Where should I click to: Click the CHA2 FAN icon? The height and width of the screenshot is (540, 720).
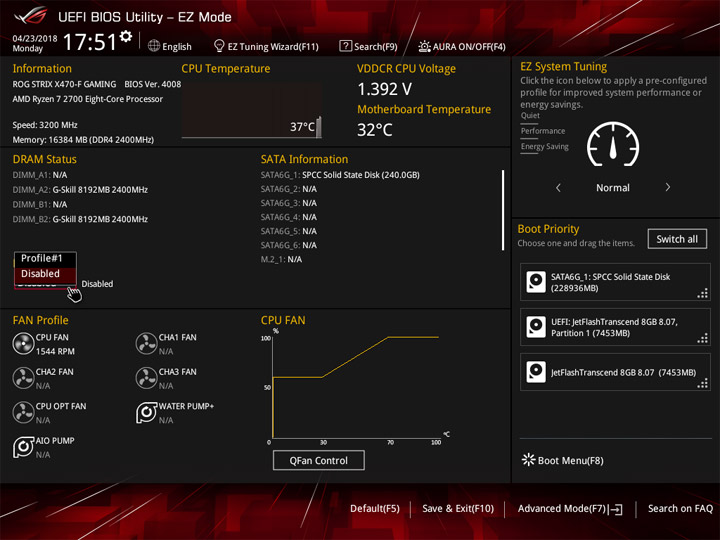23,378
